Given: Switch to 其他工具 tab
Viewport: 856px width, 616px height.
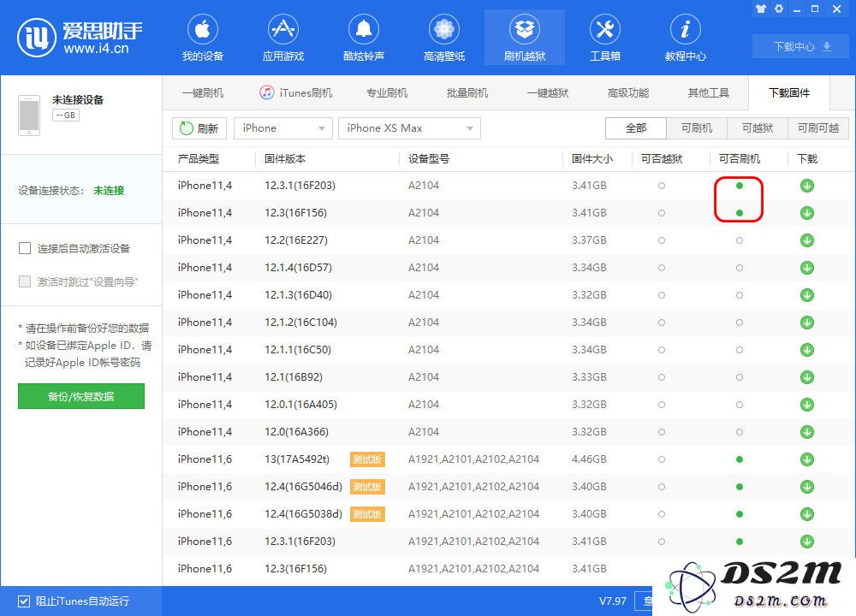Looking at the screenshot, I should point(709,93).
